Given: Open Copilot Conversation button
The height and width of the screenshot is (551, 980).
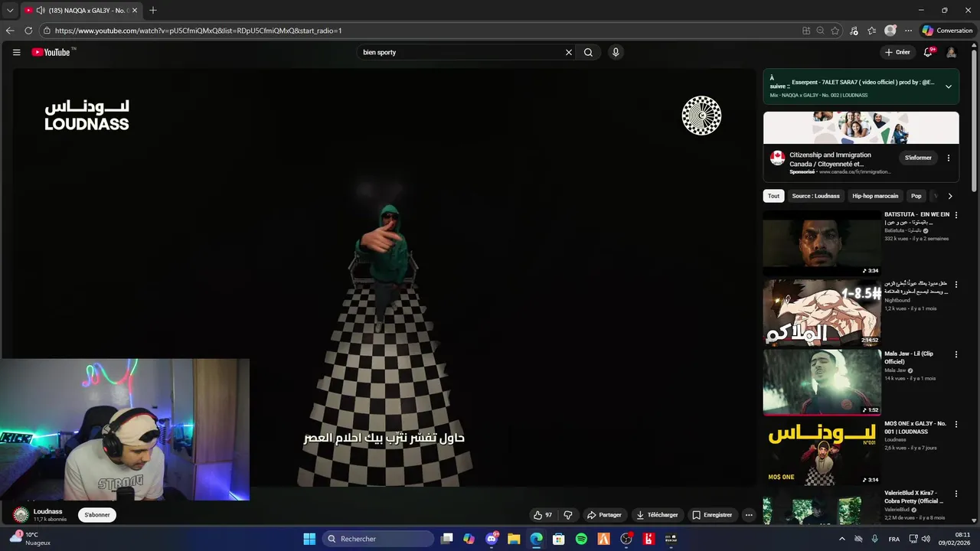Looking at the screenshot, I should (x=947, y=31).
